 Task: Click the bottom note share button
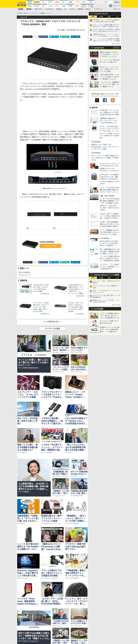[65, 262]
